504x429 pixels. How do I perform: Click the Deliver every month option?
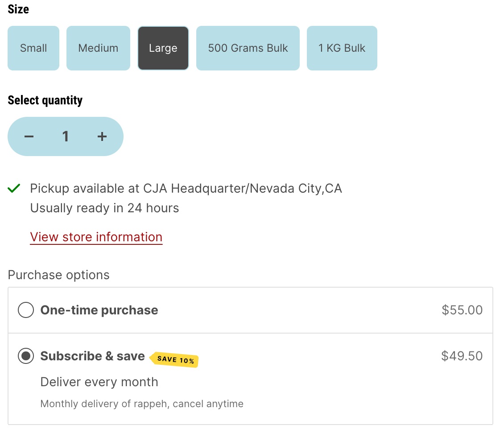click(x=99, y=382)
